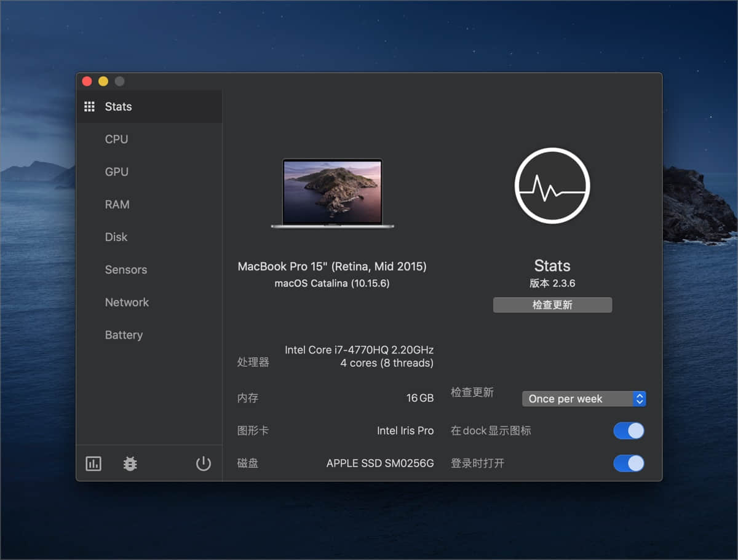Image resolution: width=738 pixels, height=560 pixels.
Task: Click the APPLE SSD SM0256G value
Action: [380, 463]
